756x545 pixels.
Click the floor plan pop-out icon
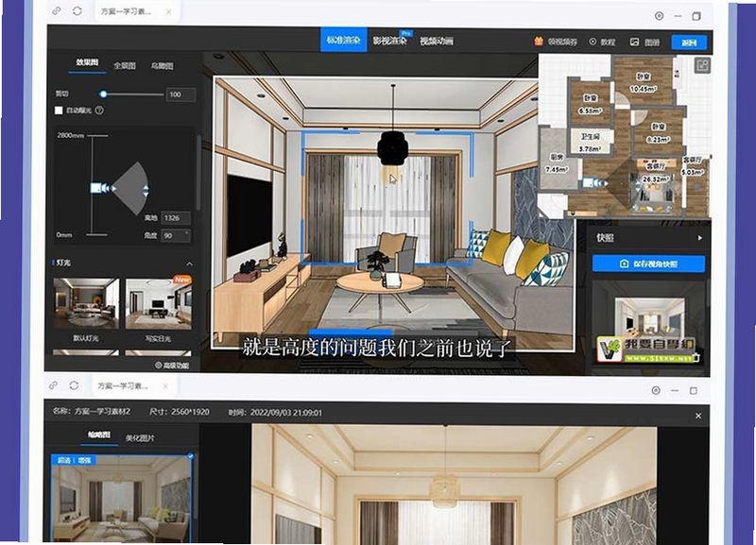(x=702, y=65)
